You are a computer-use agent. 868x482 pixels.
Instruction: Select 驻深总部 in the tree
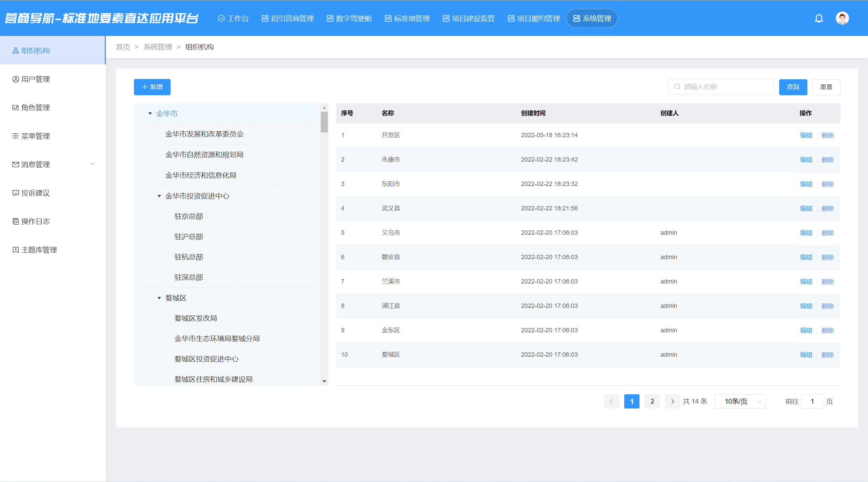(x=189, y=277)
